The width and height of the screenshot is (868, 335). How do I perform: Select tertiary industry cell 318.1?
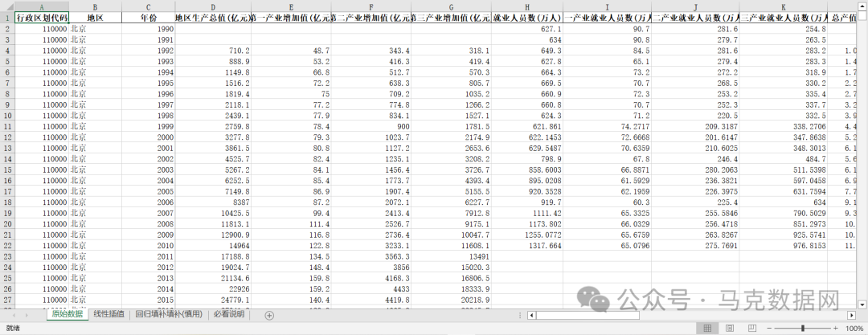point(451,51)
